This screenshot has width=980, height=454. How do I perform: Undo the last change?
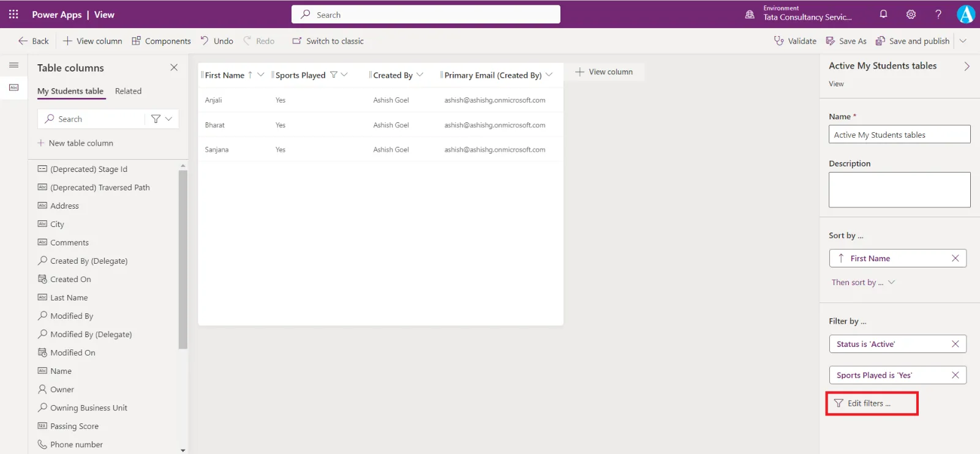(x=217, y=41)
